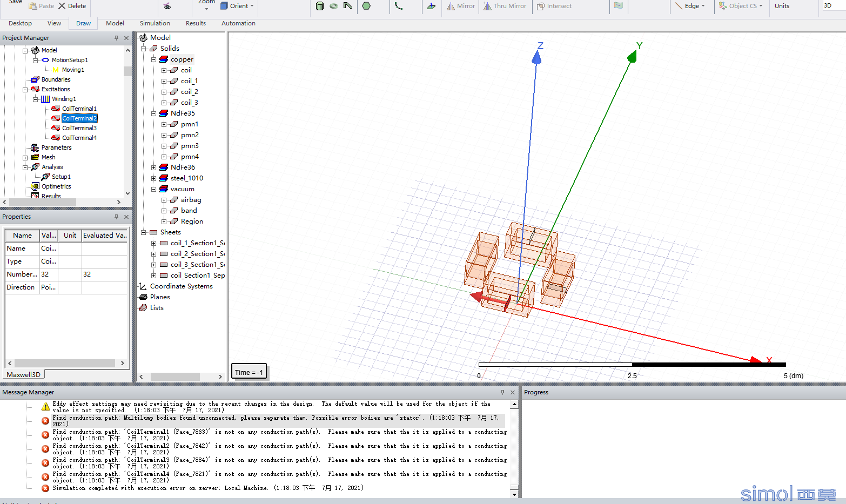Click the Lists item in model tree
The image size is (846, 504).
157,308
